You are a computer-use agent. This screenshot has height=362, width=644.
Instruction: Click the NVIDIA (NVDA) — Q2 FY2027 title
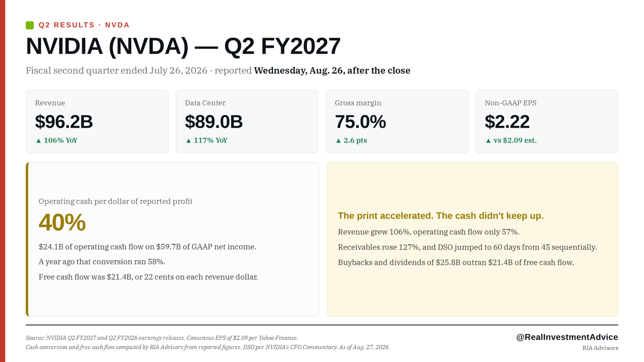coord(183,47)
